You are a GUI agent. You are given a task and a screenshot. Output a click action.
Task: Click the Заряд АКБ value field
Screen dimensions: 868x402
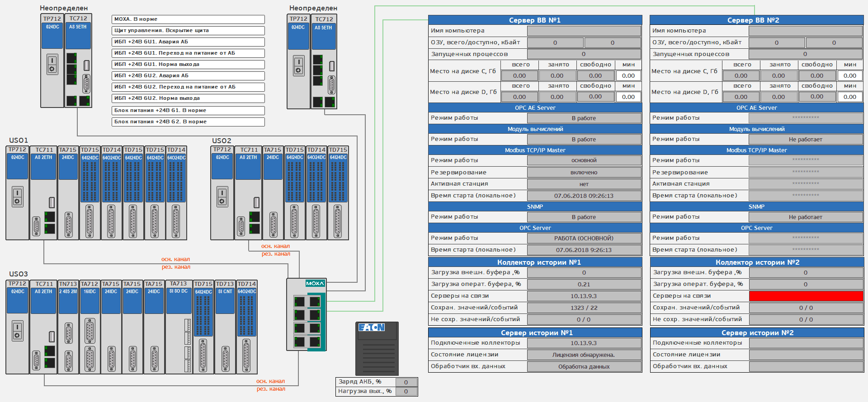406,382
